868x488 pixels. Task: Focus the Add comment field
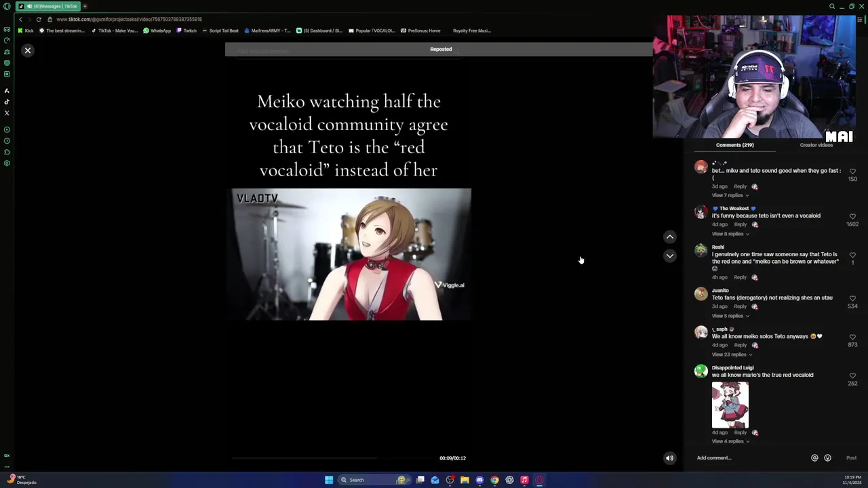(749, 458)
